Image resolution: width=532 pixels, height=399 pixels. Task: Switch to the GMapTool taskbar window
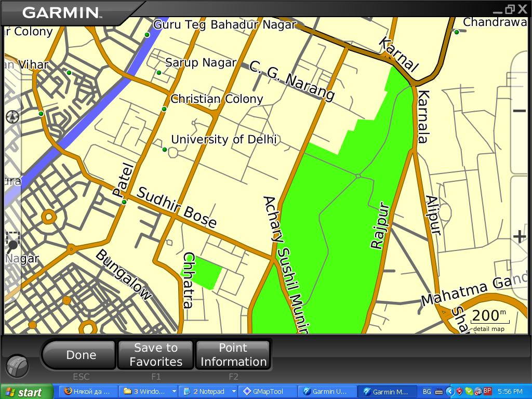268,392
